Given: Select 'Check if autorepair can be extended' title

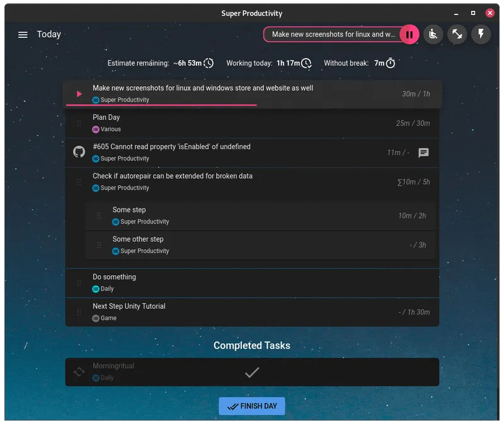Looking at the screenshot, I should (173, 176).
